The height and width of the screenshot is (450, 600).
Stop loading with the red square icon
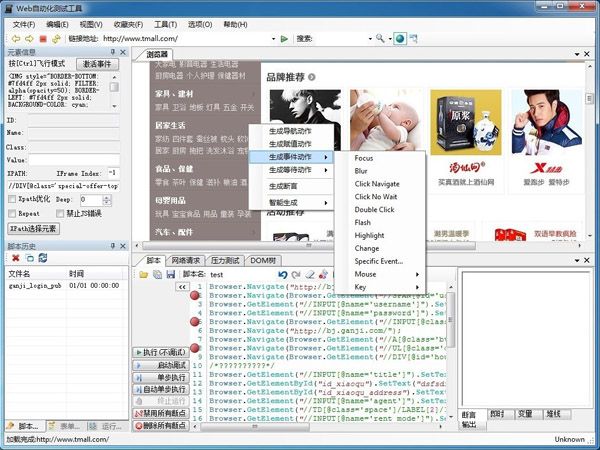tap(43, 39)
